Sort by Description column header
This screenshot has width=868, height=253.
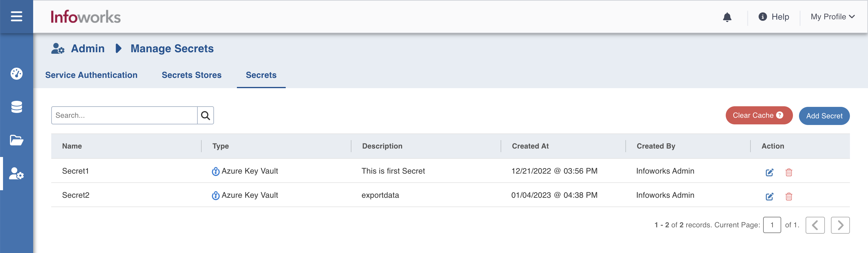pyautogui.click(x=382, y=146)
